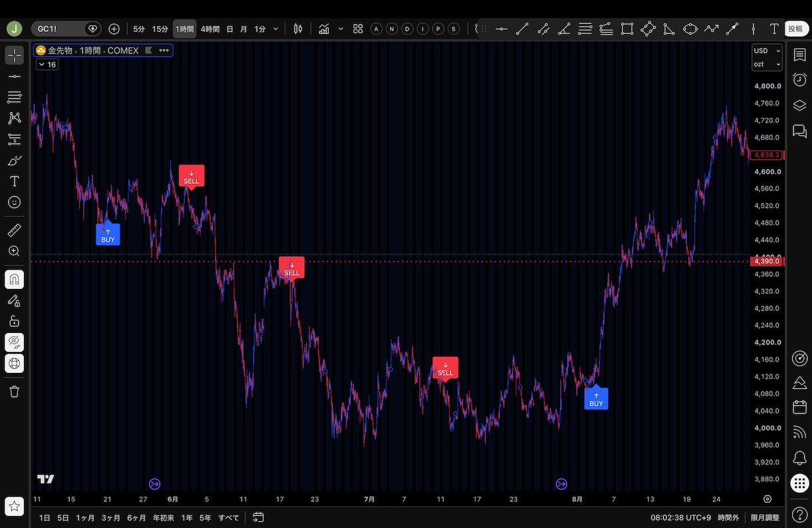Image resolution: width=812 pixels, height=528 pixels.
Task: Toggle the favorites star toolbar
Action: (14, 506)
